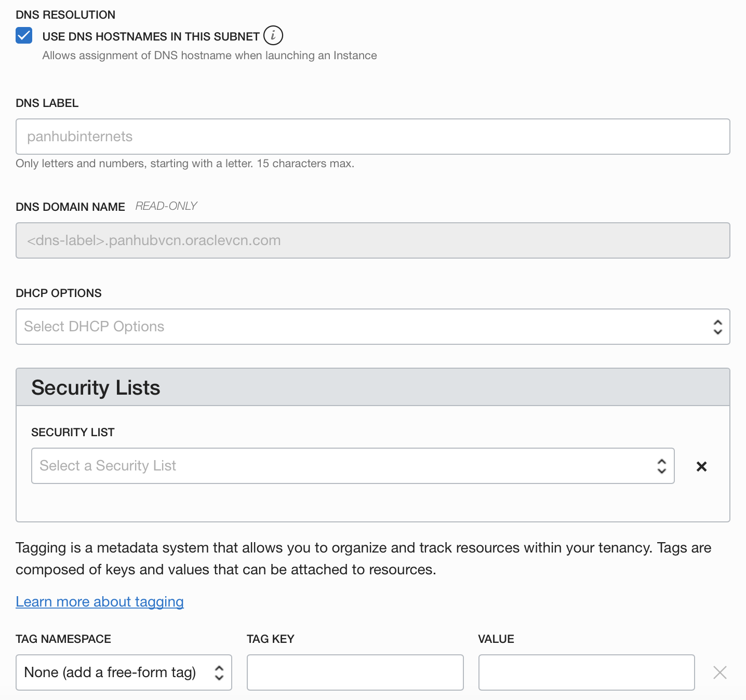746x700 pixels.
Task: Click the READ-ONLY tag beside DNS Domain Name
Action: pyautogui.click(x=166, y=206)
